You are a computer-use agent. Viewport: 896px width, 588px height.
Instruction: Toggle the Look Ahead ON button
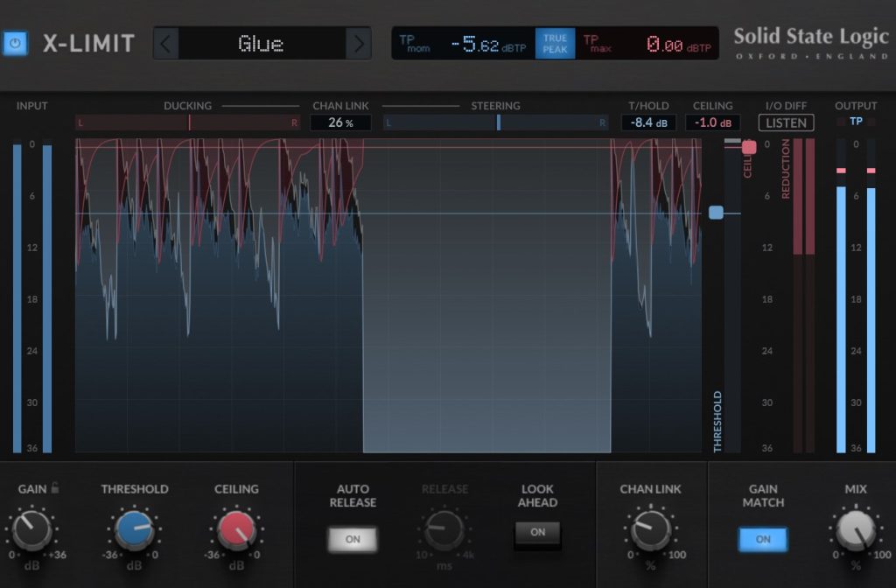point(537,532)
